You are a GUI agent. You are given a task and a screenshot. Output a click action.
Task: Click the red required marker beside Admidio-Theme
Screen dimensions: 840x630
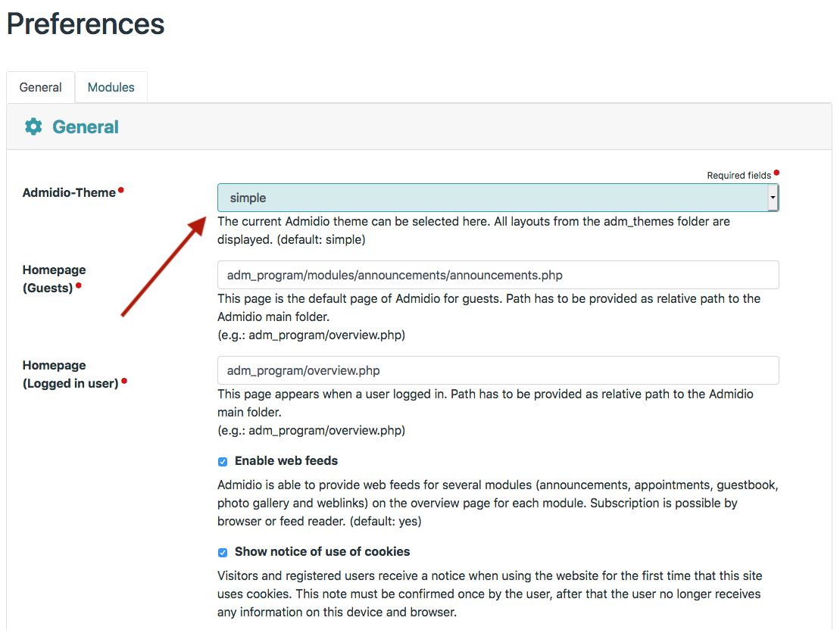121,190
